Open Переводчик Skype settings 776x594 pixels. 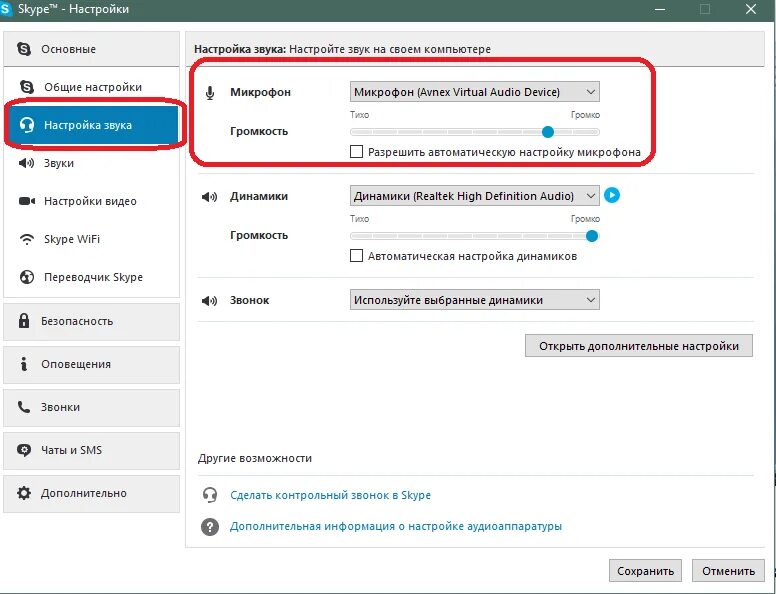point(92,277)
